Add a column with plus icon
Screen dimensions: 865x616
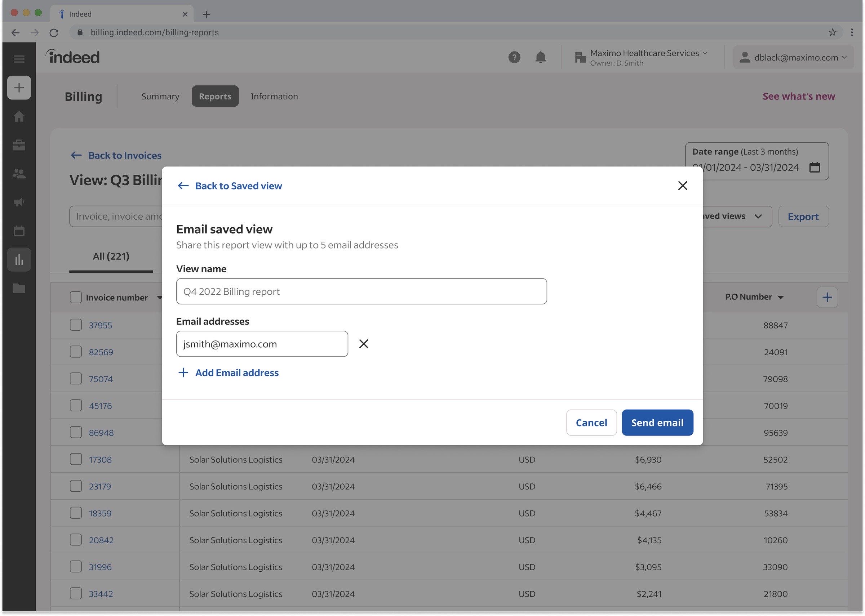(x=827, y=298)
